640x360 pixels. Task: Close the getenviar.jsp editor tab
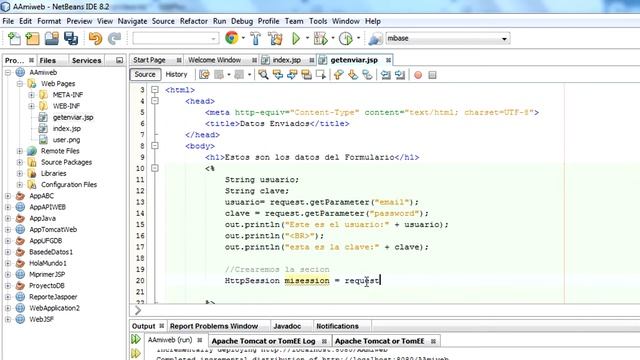(388, 60)
